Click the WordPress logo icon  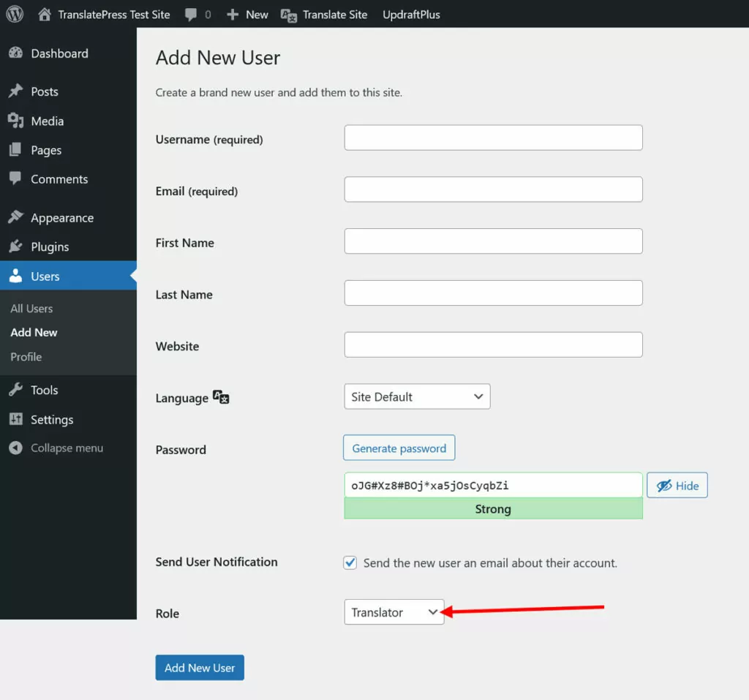click(15, 14)
